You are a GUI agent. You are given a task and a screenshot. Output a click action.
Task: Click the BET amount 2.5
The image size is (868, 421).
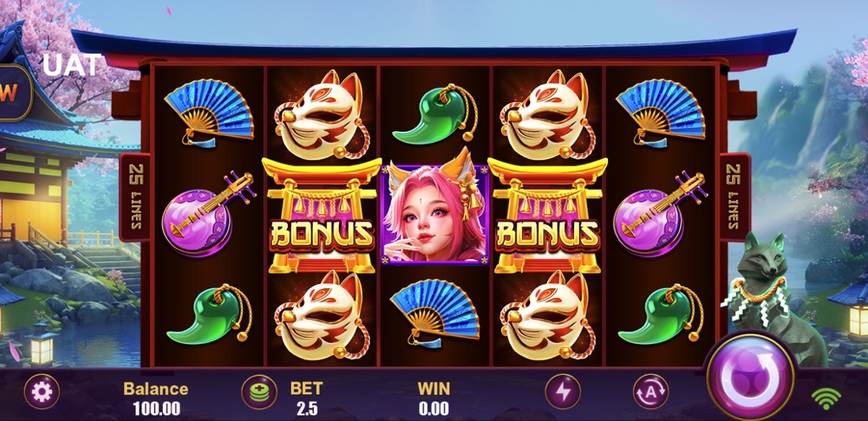coord(307,408)
